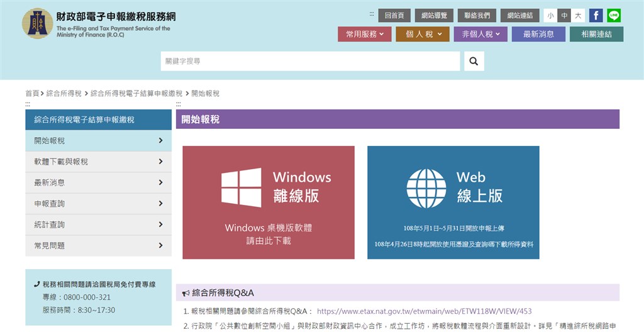This screenshot has width=644, height=332.
Task: Click chevron on 開始報稅 sidebar row
Action: [x=160, y=140]
